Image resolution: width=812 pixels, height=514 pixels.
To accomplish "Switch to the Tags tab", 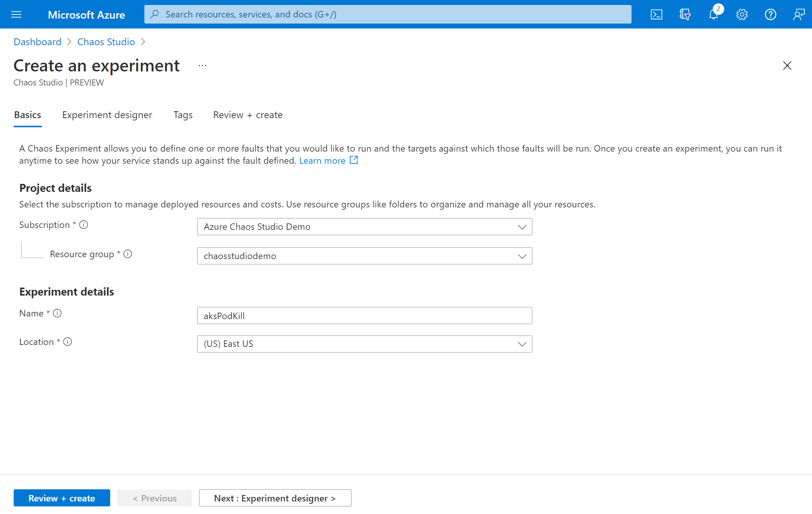I will pyautogui.click(x=183, y=115).
